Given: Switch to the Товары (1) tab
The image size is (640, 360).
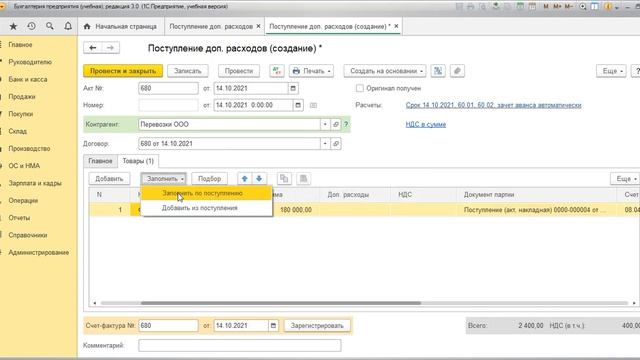Looking at the screenshot, I should 138,161.
